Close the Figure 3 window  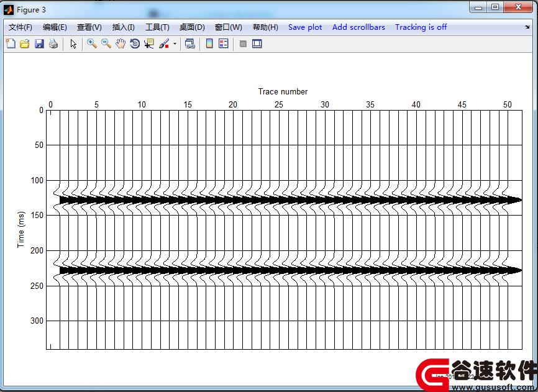[x=518, y=7]
